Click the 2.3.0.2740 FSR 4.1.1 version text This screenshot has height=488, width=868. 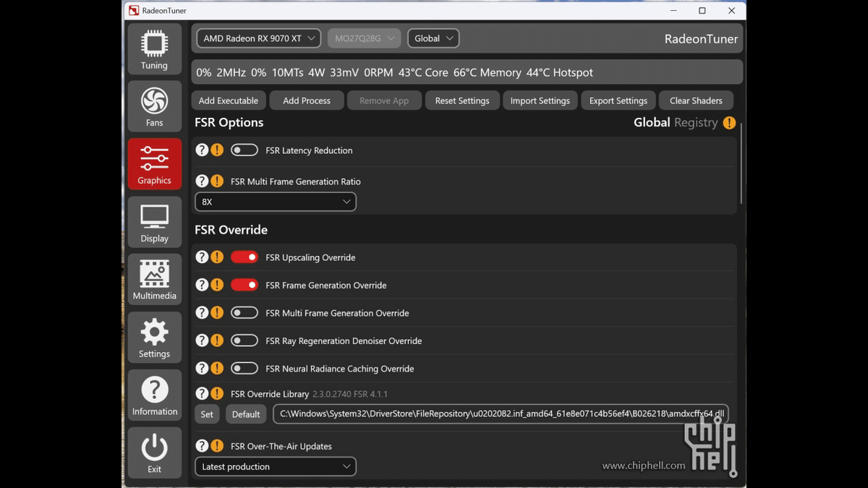(x=350, y=394)
